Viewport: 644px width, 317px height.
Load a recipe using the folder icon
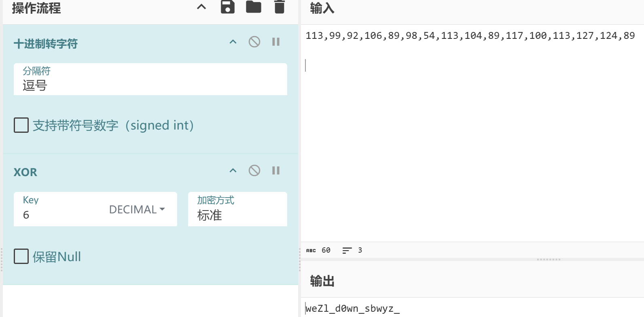254,7
